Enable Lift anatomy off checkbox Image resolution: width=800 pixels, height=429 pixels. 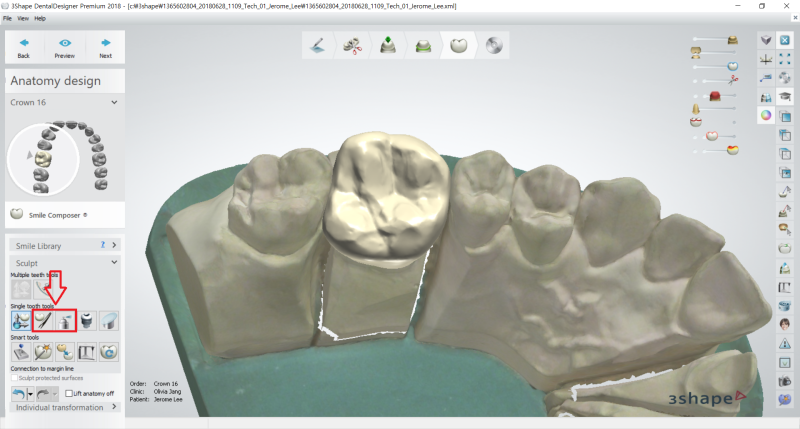pyautogui.click(x=69, y=393)
